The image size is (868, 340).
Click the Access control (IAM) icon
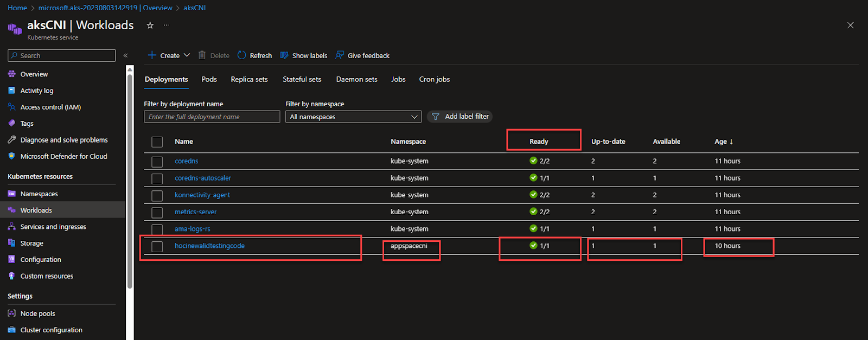tap(11, 107)
